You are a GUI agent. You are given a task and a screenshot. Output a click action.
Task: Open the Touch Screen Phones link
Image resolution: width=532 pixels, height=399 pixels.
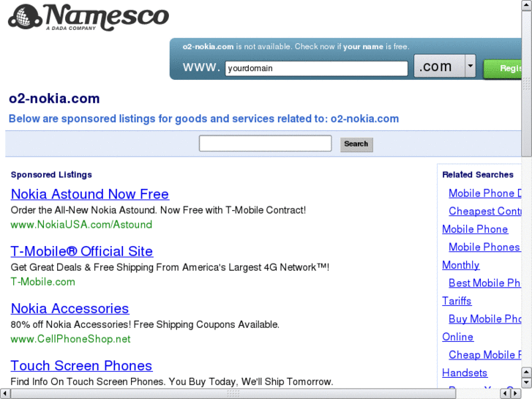[81, 366]
